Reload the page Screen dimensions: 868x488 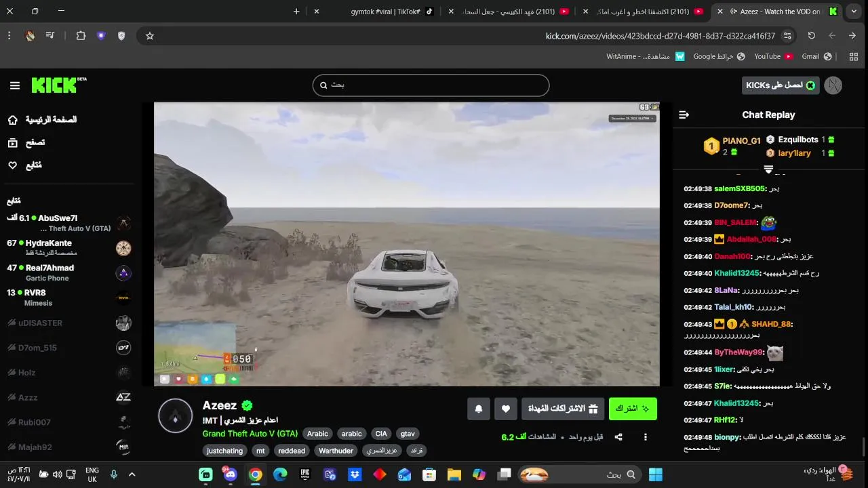tap(812, 36)
